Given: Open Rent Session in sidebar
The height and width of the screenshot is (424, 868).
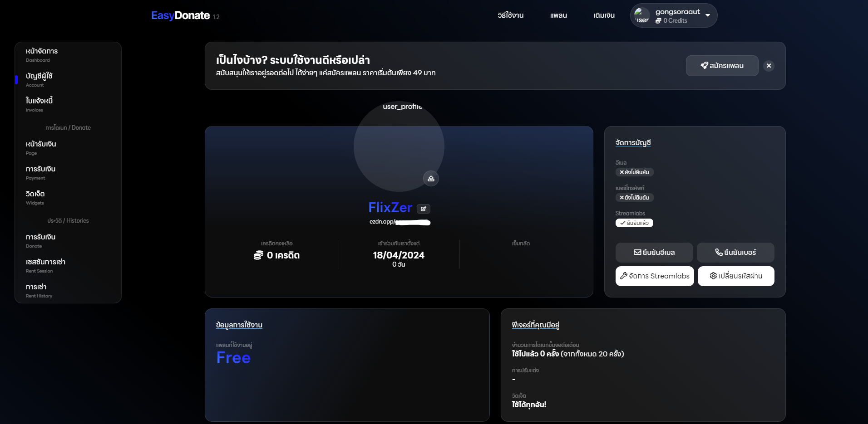Looking at the screenshot, I should [x=45, y=265].
